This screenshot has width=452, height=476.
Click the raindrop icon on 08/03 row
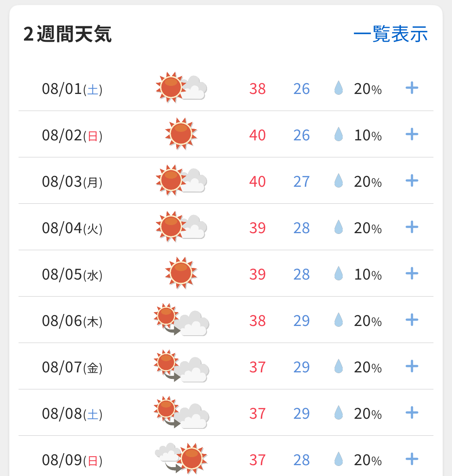point(338,181)
